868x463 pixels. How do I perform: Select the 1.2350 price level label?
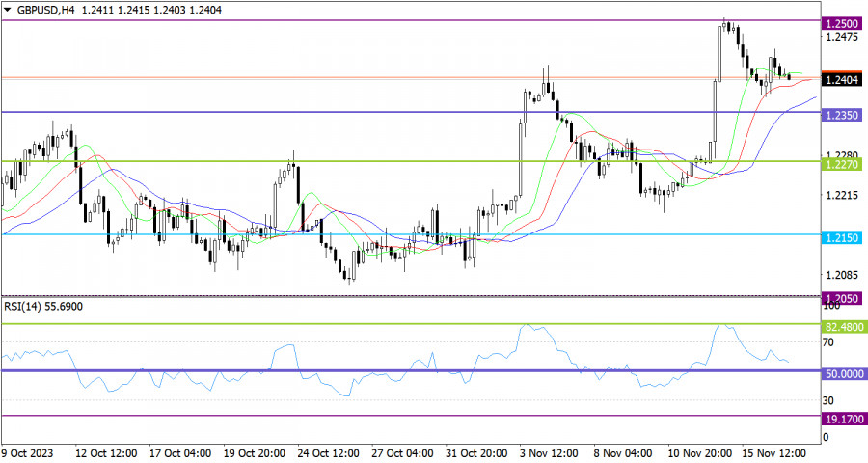pos(841,115)
